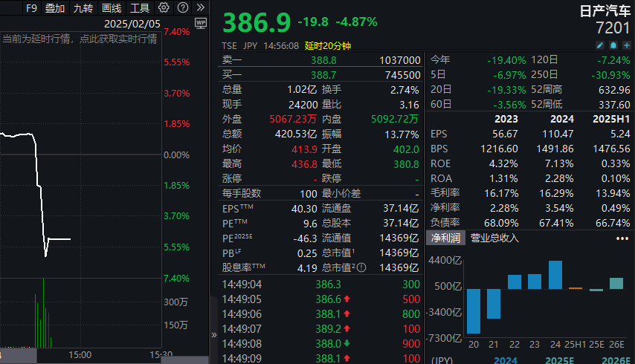Set a price alert with bell icon
Screen dimensions: 635x364
tap(613, 45)
